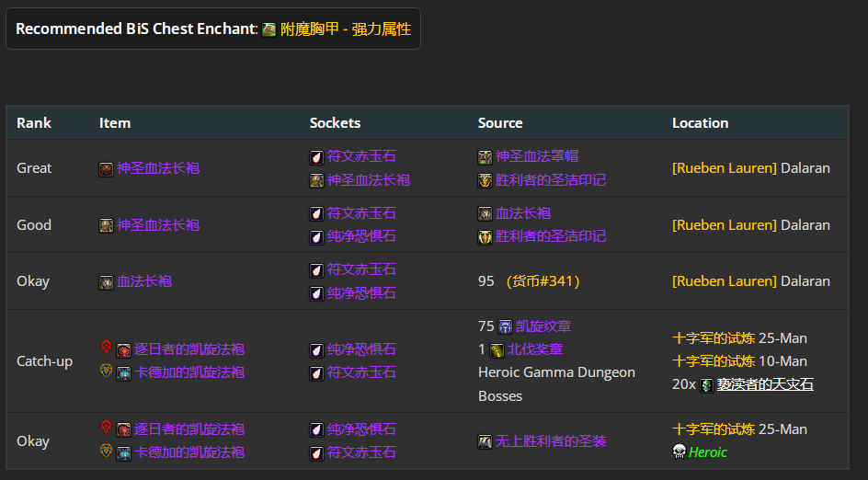Viewport: 868px width, 480px height.
Task: Click the 无上胜利者的圣装 token icon
Action: tap(485, 441)
